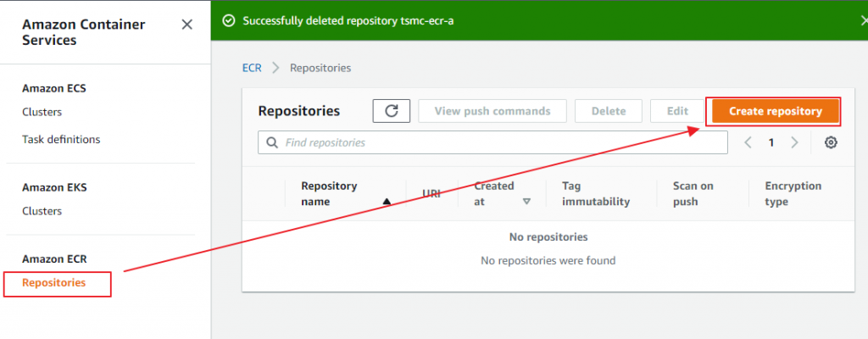868x339 pixels.
Task: Open Clusters under Amazon ECS
Action: click(x=42, y=112)
